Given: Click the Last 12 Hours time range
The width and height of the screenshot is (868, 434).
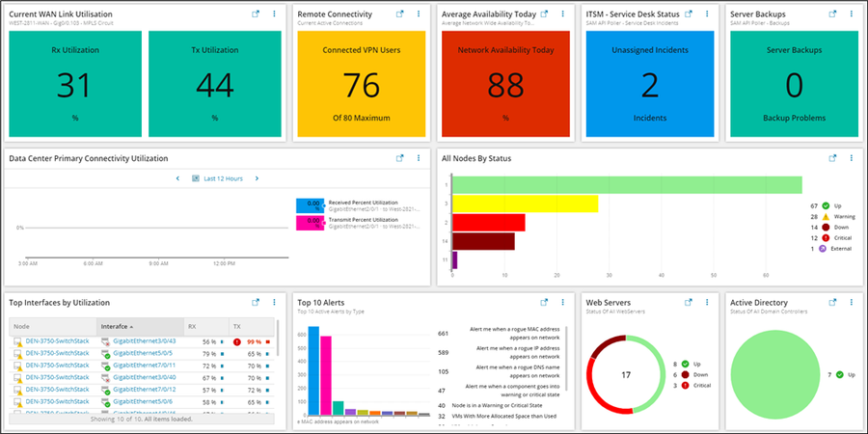Looking at the screenshot, I should pyautogui.click(x=223, y=178).
